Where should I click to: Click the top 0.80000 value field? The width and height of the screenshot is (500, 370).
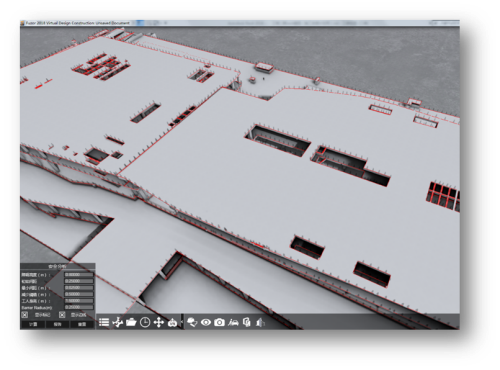pos(79,275)
